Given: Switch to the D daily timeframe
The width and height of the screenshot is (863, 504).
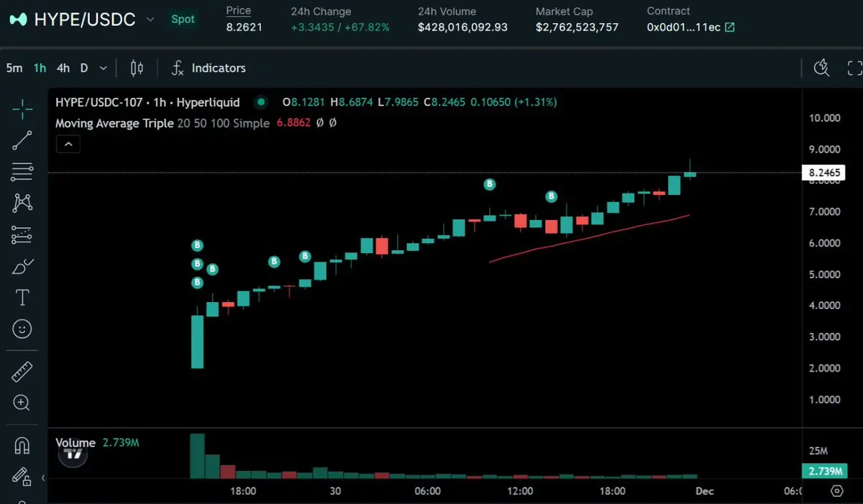Looking at the screenshot, I should point(84,68).
